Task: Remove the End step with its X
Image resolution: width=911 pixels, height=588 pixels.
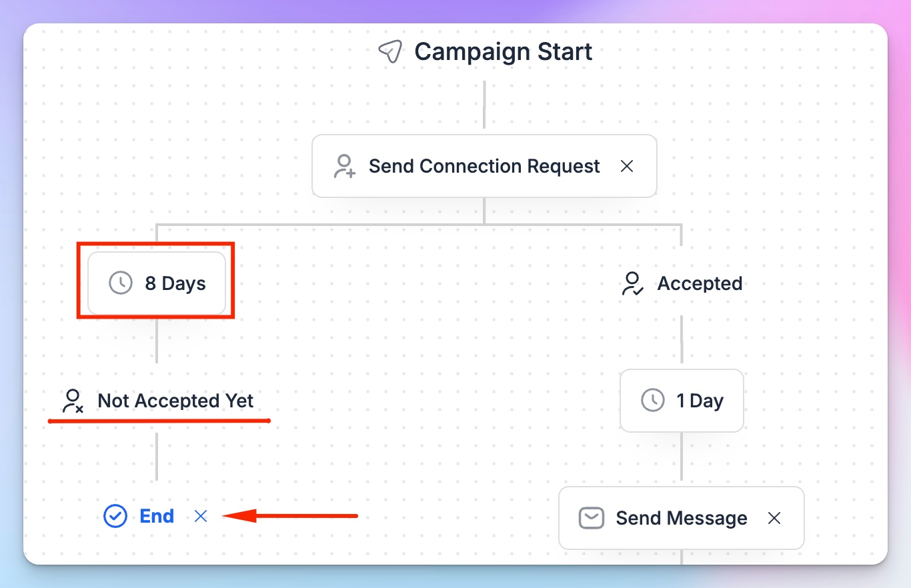Action: coord(201,516)
